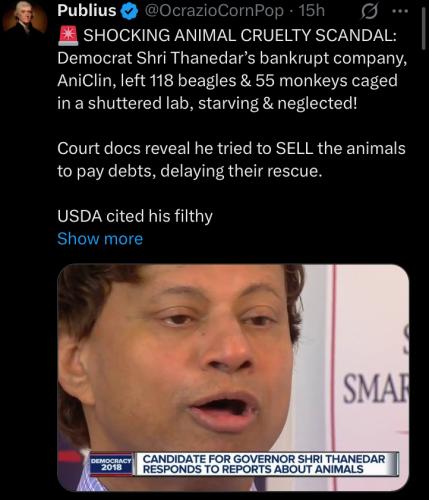
Task: Click the blue verified checkmark badge
Action: pos(129,12)
